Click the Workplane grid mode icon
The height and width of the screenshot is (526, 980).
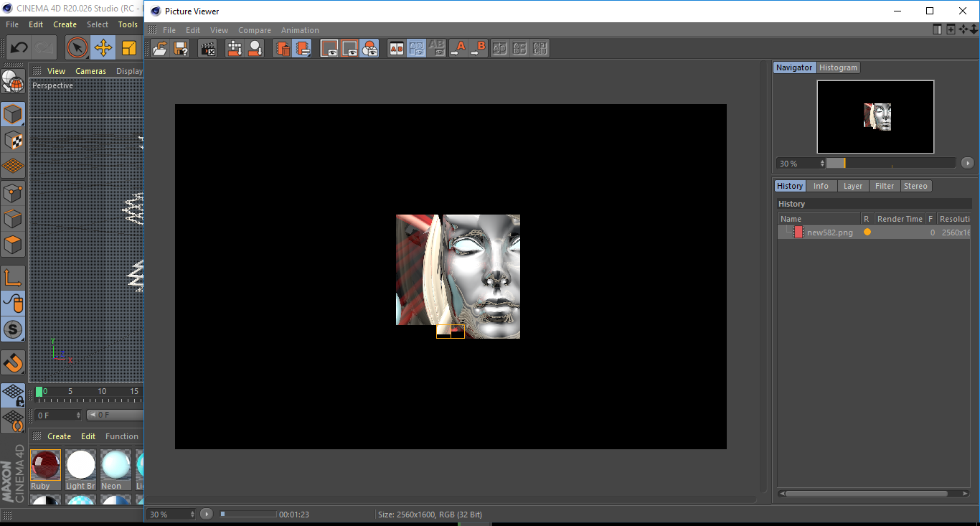coord(13,166)
